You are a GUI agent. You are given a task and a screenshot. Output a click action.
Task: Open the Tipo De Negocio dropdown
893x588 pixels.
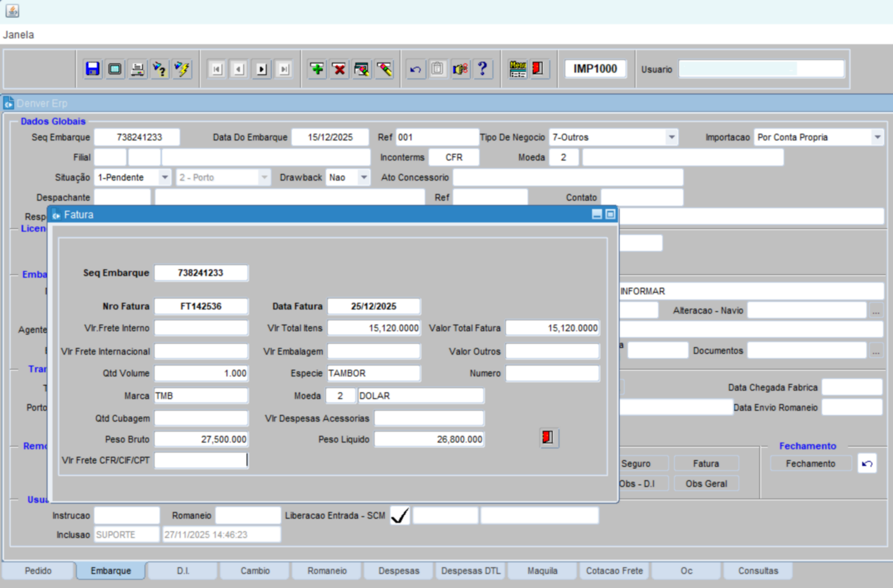click(671, 137)
